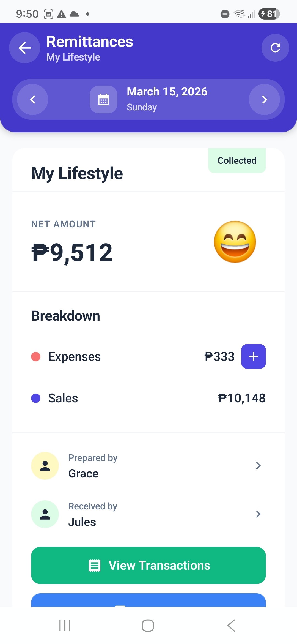Viewport: 297px width, 644px height.
Task: Expand the Received by Jules chevron
Action: (258, 514)
